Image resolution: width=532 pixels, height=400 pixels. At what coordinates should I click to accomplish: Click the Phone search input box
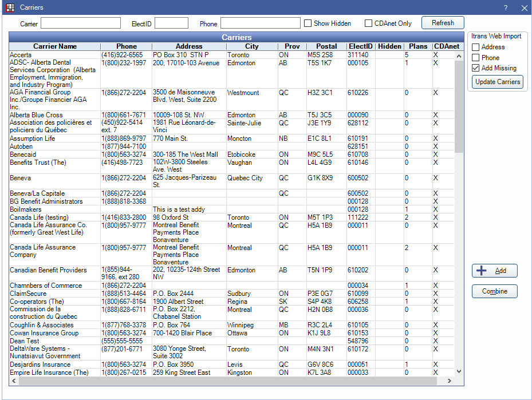pos(260,23)
